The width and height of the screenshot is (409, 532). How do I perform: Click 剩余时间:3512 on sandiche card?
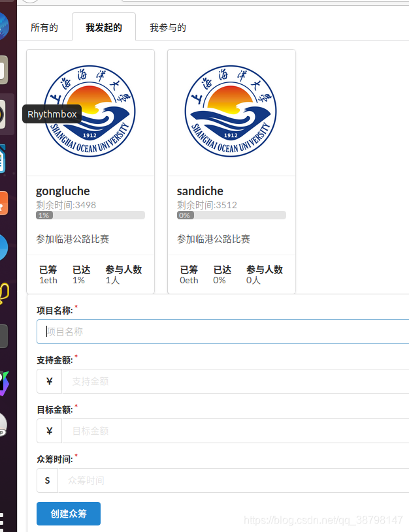tap(207, 205)
